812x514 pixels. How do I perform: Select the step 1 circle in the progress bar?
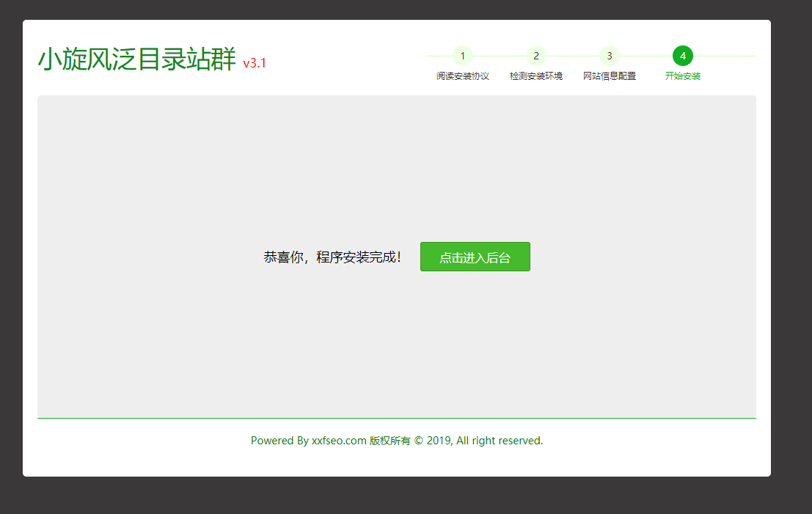[x=462, y=56]
